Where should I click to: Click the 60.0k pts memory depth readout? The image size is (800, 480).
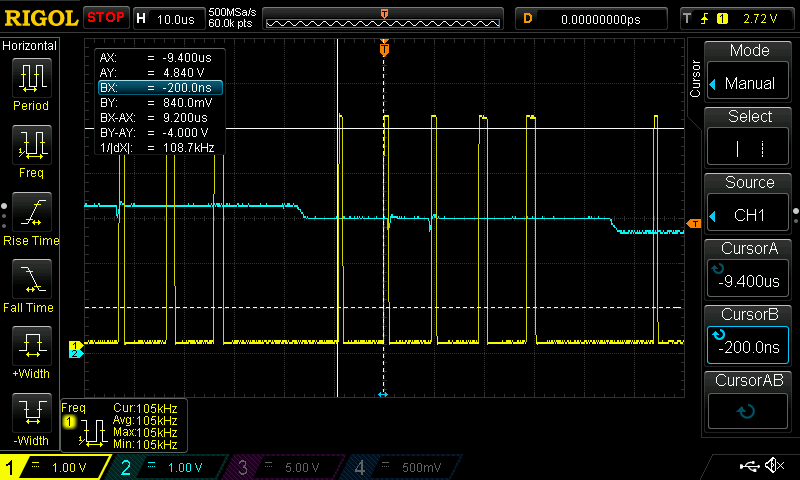pos(230,23)
